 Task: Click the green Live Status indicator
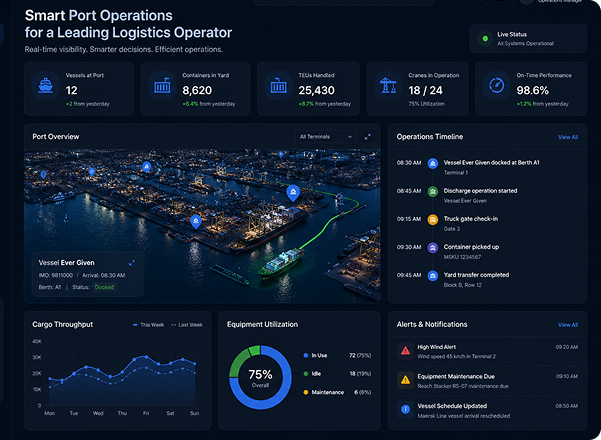485,38
